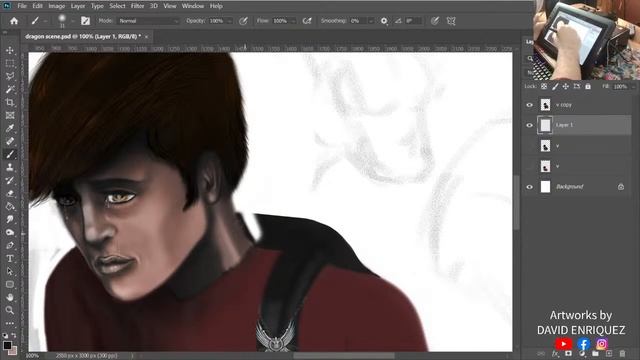The width and height of the screenshot is (640, 360).
Task: Select the Layer 1 thumbnail
Action: pyautogui.click(x=545, y=125)
